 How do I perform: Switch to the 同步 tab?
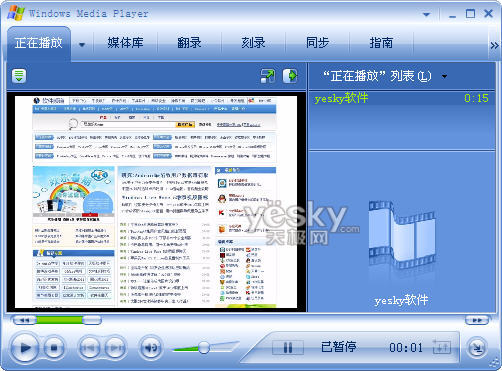[317, 43]
